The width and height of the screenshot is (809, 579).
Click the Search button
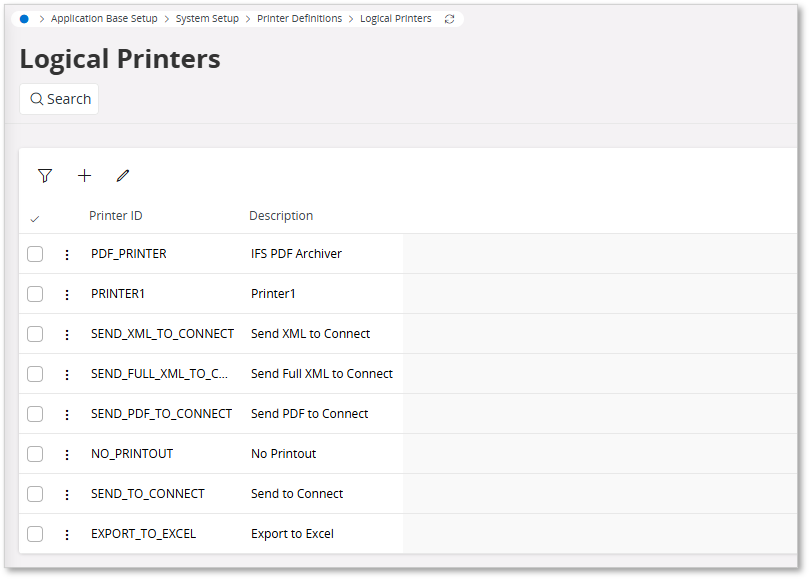[58, 98]
